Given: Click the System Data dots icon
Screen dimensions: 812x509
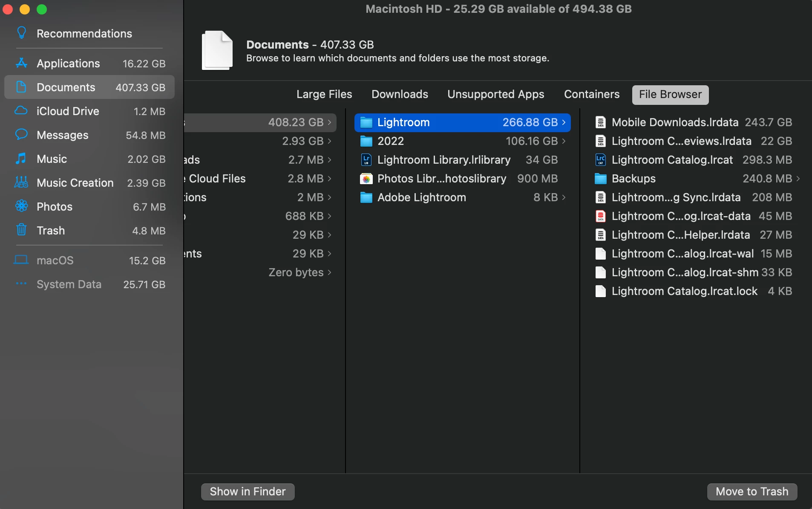Looking at the screenshot, I should (21, 284).
